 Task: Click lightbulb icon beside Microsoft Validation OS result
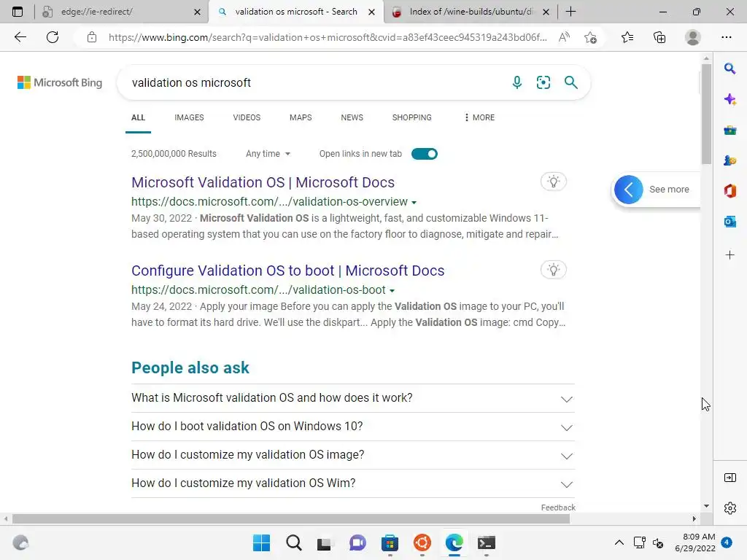click(554, 182)
